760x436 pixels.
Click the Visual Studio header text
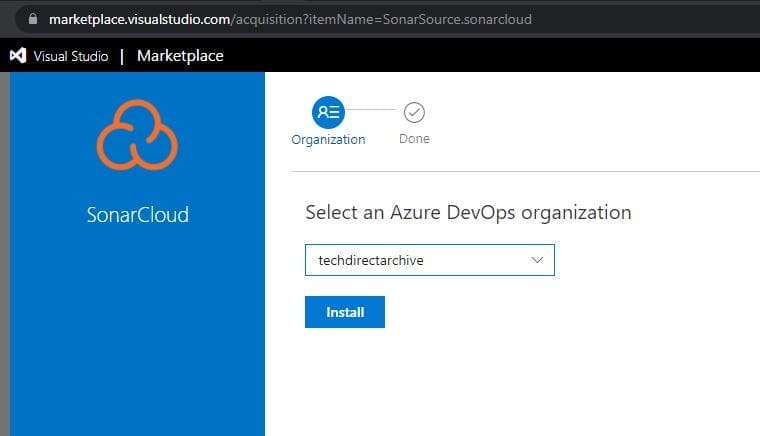pos(71,56)
